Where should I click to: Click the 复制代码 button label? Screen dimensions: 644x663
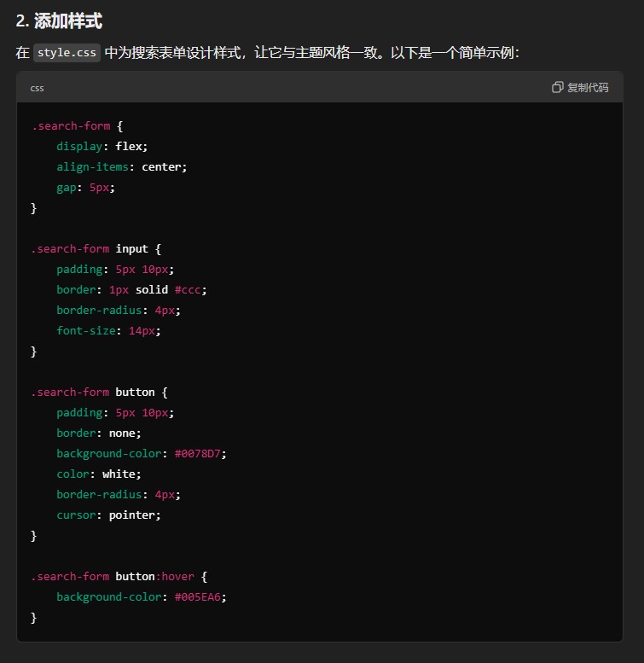(x=588, y=88)
